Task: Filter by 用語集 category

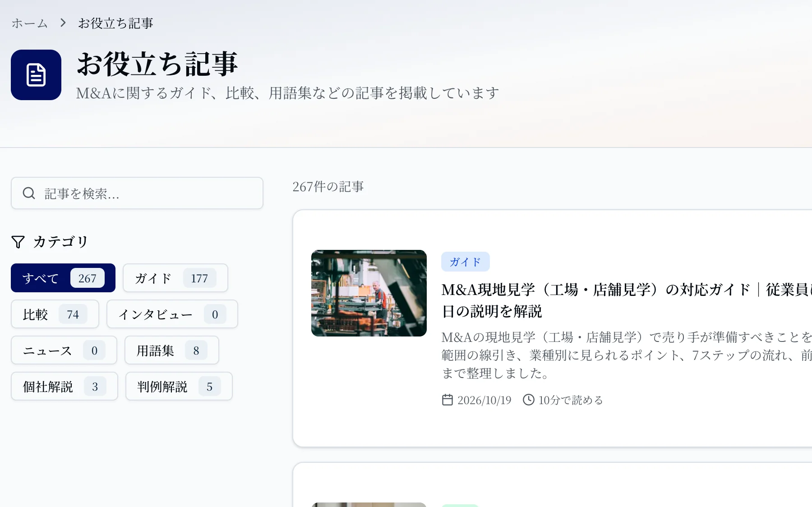Action: (172, 350)
